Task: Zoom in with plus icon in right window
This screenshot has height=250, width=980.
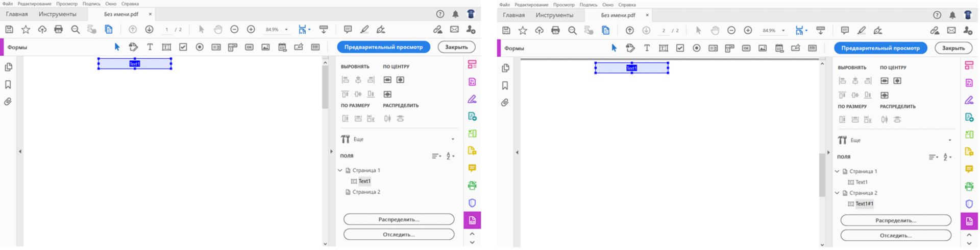Action: point(748,31)
